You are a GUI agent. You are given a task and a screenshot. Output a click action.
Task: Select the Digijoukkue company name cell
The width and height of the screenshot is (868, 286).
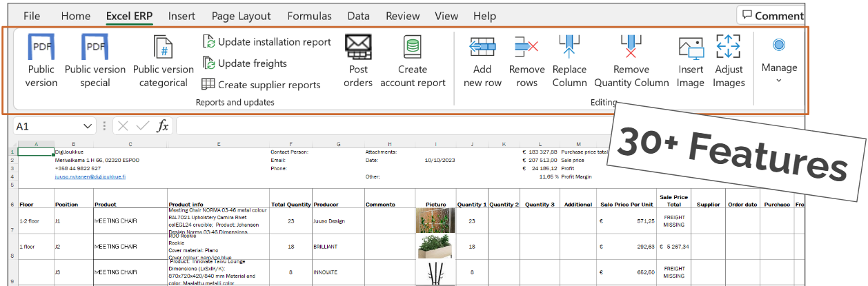[72, 151]
